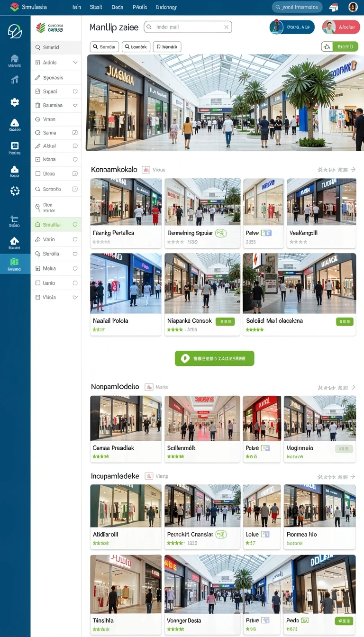364x637 pixels.
Task: Open the user avatar in top bar
Action: coord(353,7)
